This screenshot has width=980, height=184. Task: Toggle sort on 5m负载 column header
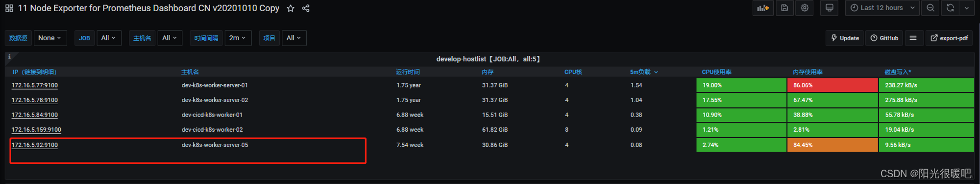(x=644, y=72)
